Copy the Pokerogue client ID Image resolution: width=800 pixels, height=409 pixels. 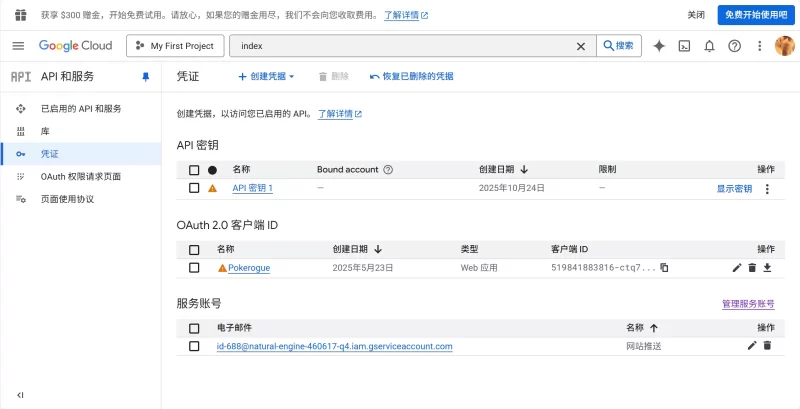[664, 268]
